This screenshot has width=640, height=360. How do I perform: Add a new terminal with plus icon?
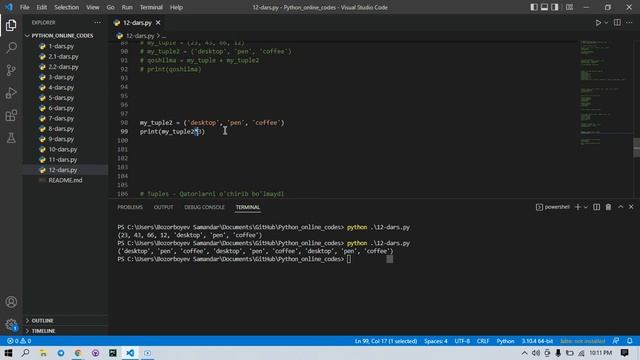(578, 207)
